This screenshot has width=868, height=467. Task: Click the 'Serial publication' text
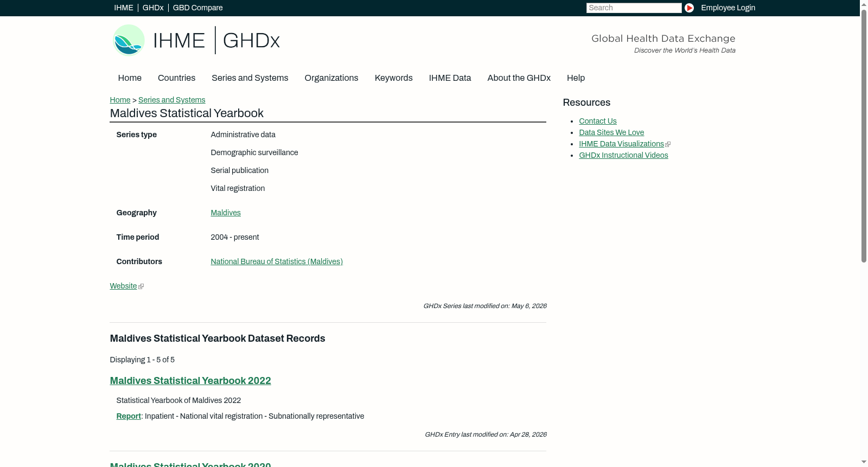click(240, 170)
